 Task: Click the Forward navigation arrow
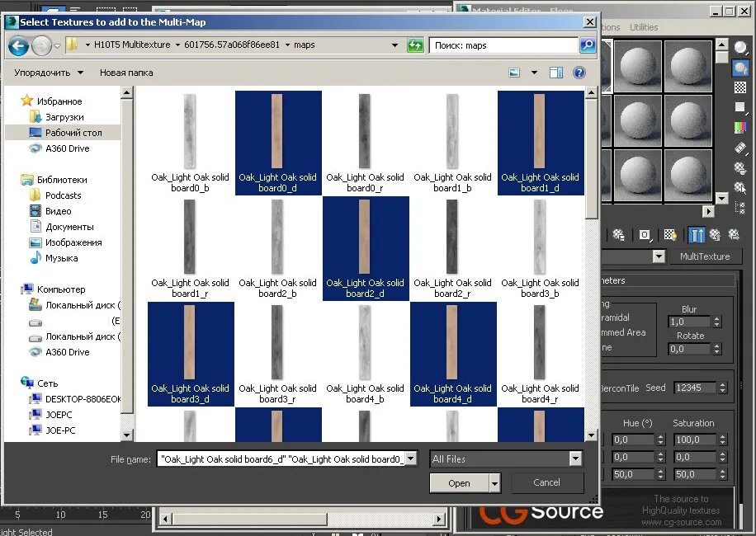(x=41, y=45)
